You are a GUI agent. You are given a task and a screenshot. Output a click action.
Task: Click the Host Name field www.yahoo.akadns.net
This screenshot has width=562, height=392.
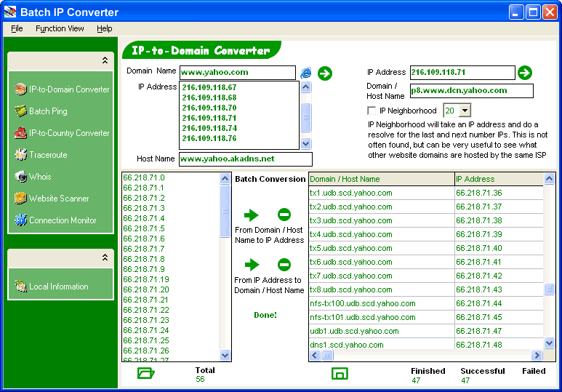(246, 159)
